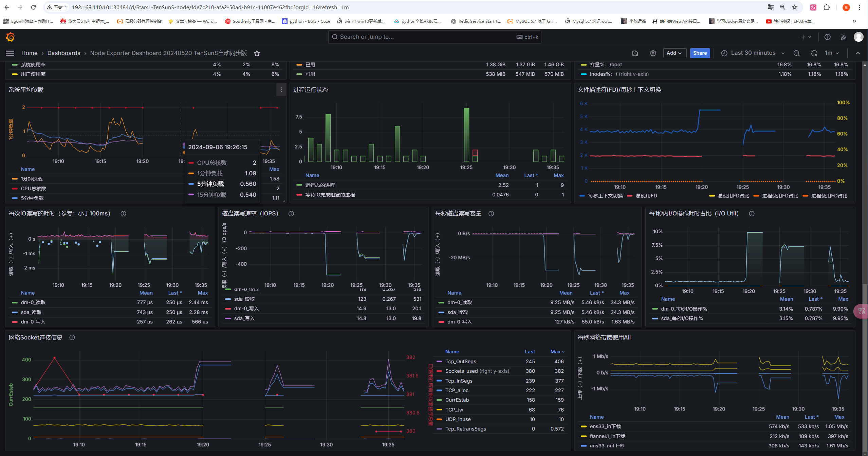Open the Add dropdown
The width and height of the screenshot is (868, 456).
pyautogui.click(x=675, y=53)
